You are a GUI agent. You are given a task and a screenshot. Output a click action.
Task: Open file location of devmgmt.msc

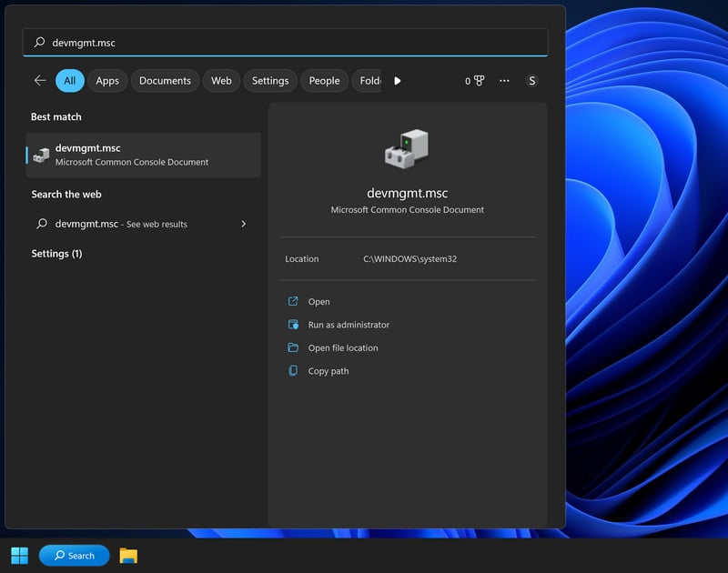(342, 348)
